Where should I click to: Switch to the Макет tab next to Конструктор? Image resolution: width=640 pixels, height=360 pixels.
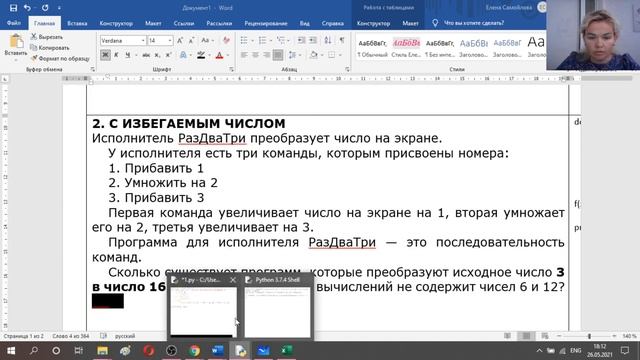pyautogui.click(x=153, y=23)
